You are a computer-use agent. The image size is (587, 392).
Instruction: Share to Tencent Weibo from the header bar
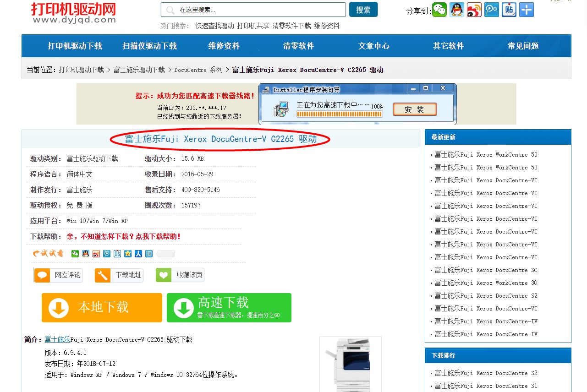pyautogui.click(x=492, y=10)
